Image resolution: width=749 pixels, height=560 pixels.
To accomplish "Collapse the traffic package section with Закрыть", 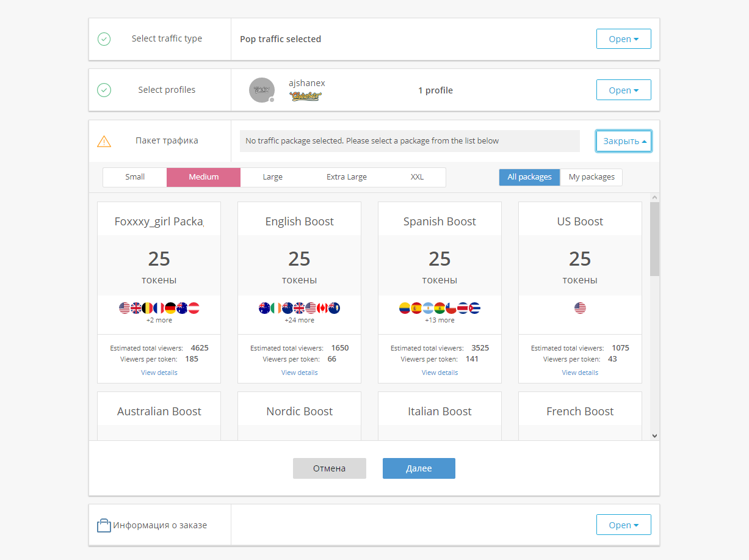I will point(623,141).
